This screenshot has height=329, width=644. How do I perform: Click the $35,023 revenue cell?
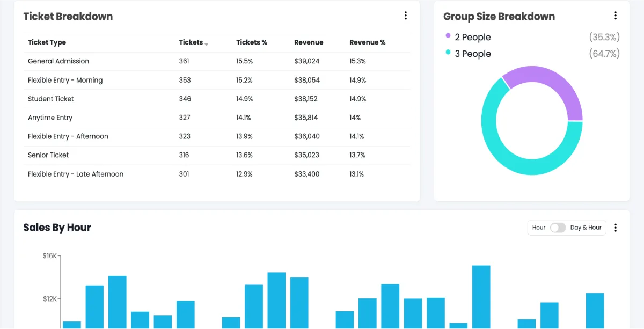307,155
